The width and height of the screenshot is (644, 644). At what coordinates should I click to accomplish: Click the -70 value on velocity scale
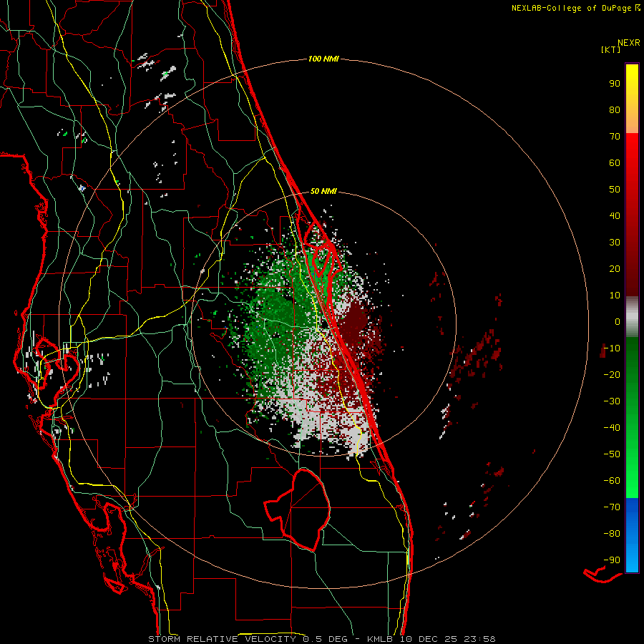tap(612, 507)
